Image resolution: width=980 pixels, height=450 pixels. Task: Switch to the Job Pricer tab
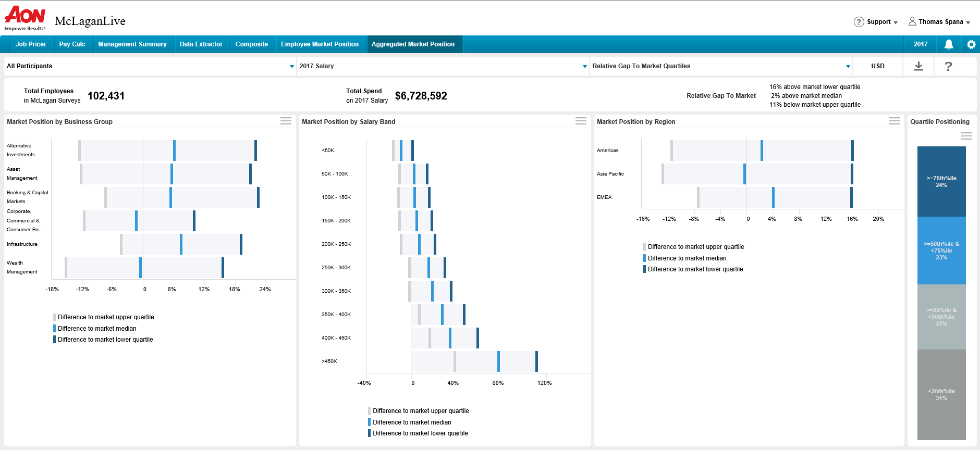(31, 44)
